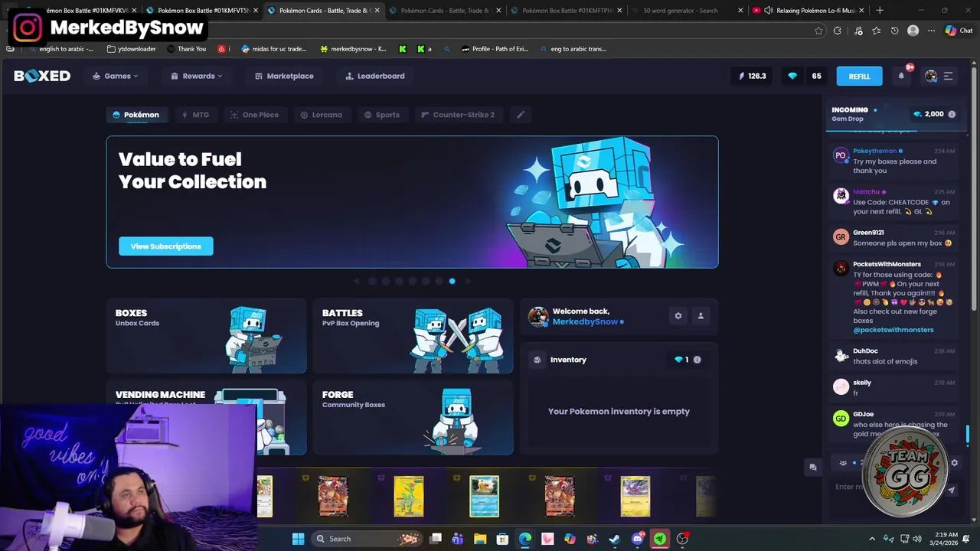Open the Marketplace page
Screen dimensions: 980x551
(x=284, y=76)
